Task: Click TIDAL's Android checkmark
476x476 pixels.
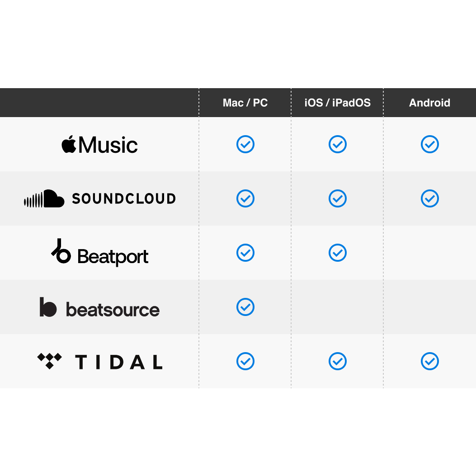Action: pyautogui.click(x=430, y=361)
